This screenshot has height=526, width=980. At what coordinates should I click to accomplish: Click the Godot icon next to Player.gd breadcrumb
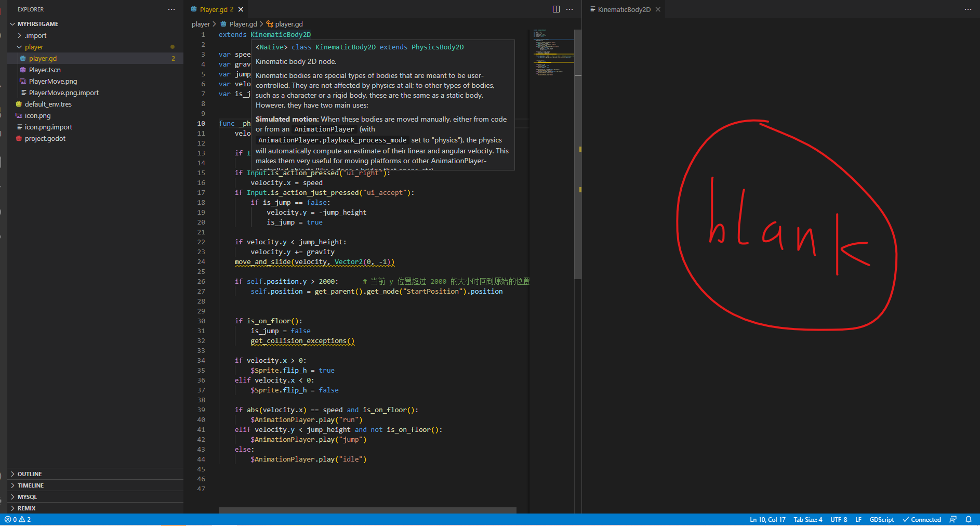point(223,24)
